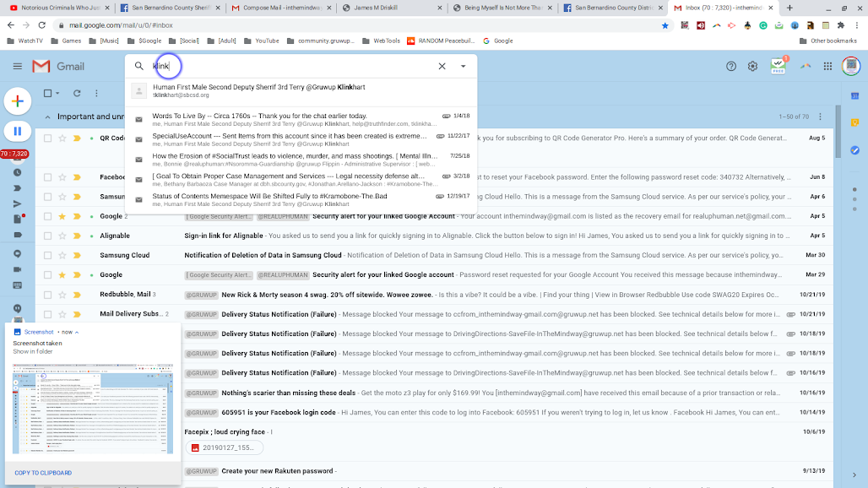Open the Snoozed clock icon in sidebar
Viewport: 868px width, 488px height.
pos(17,172)
